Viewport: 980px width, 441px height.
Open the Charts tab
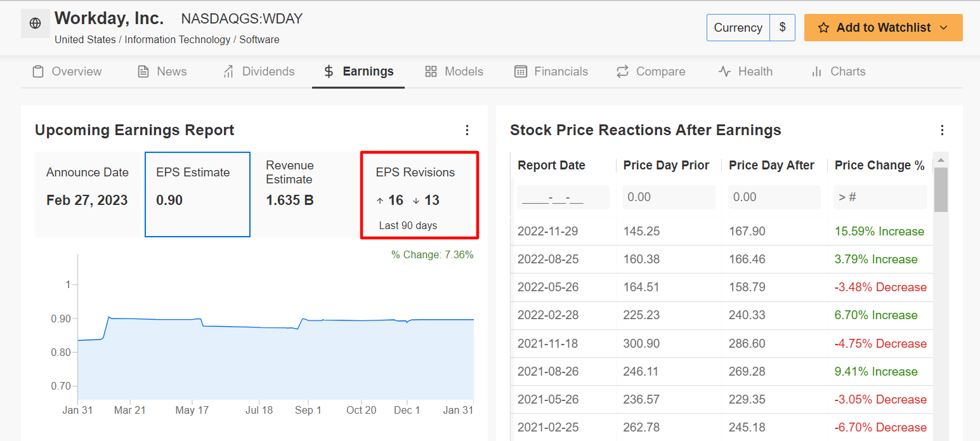[838, 72]
